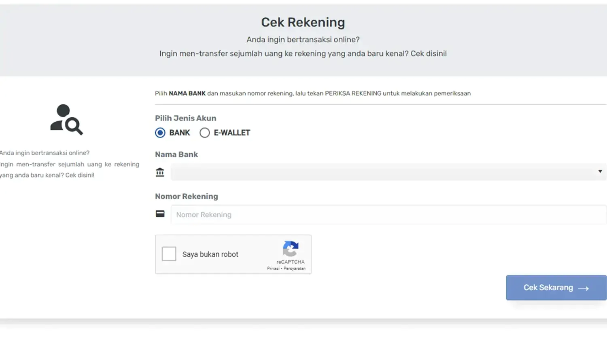
Task: Click the PERIKSA REKENING instruction text
Action: (x=353, y=93)
